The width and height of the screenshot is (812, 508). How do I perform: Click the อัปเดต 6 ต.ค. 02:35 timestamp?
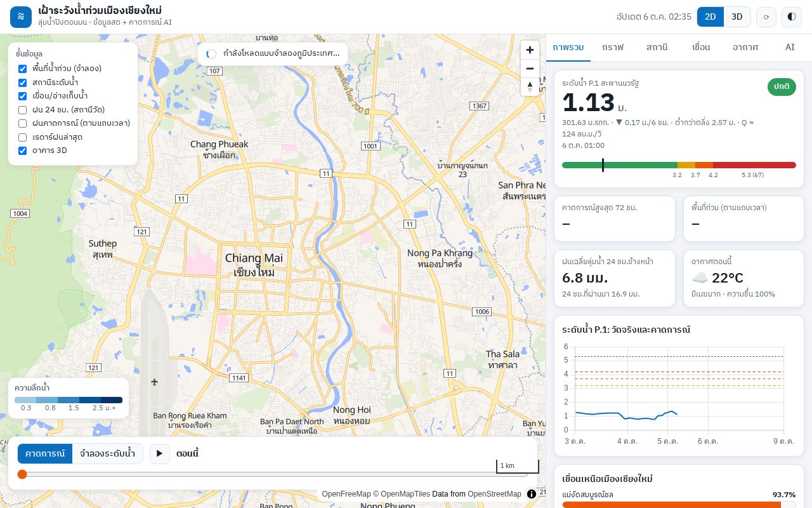(654, 17)
